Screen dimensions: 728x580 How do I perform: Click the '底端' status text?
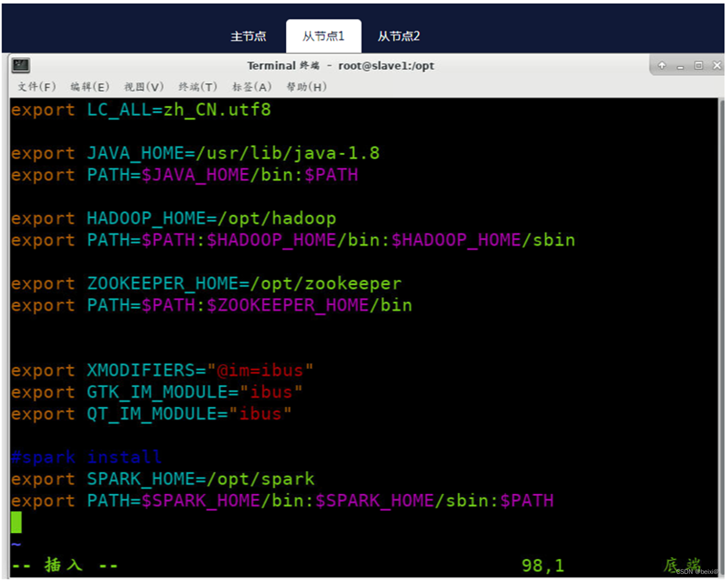(682, 566)
